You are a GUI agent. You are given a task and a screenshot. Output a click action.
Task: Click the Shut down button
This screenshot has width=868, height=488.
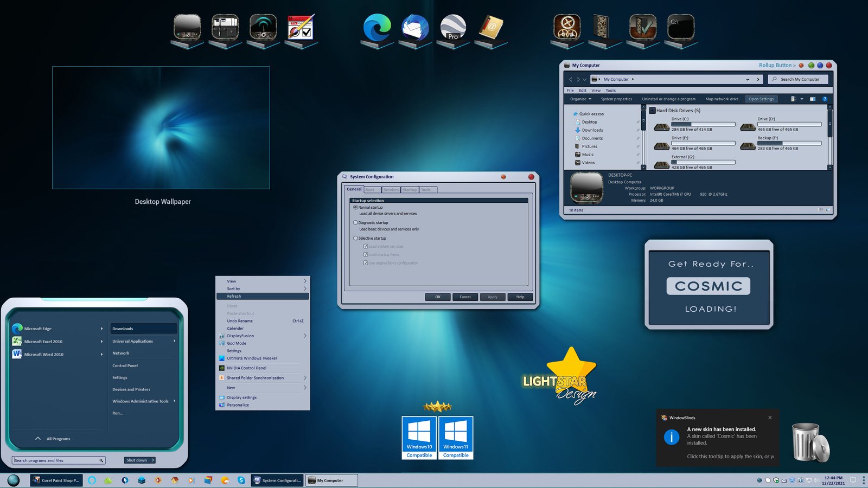(137, 460)
